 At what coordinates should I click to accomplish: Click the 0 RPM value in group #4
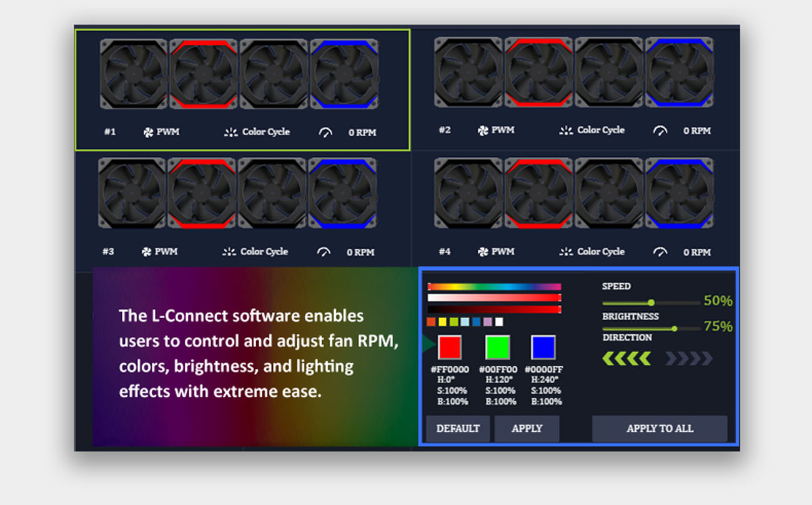(697, 252)
